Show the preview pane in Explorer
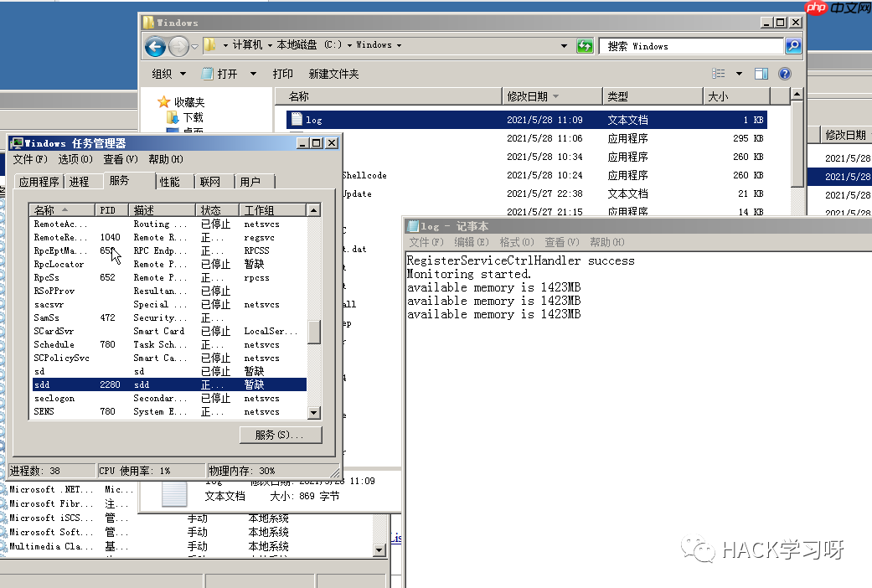 click(761, 73)
